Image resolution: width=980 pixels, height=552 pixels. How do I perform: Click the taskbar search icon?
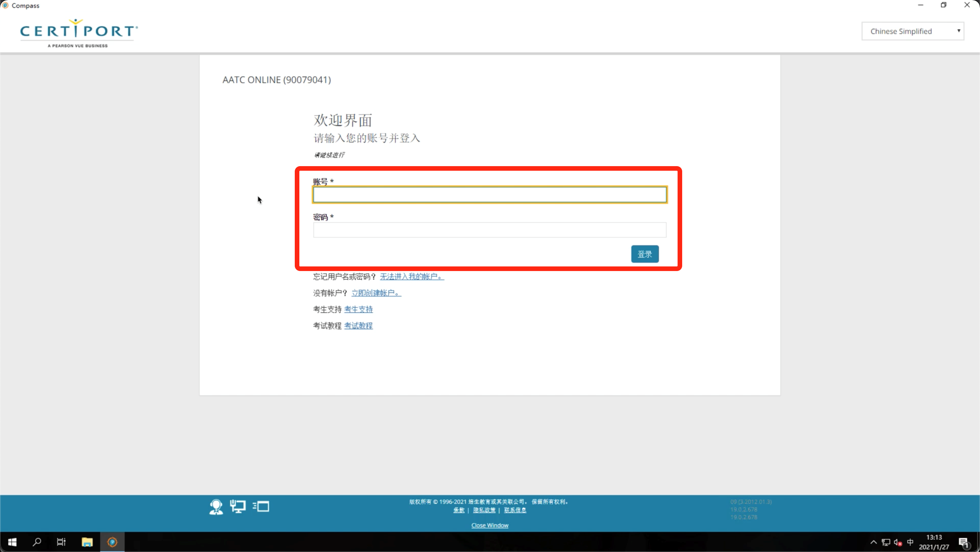coord(37,542)
